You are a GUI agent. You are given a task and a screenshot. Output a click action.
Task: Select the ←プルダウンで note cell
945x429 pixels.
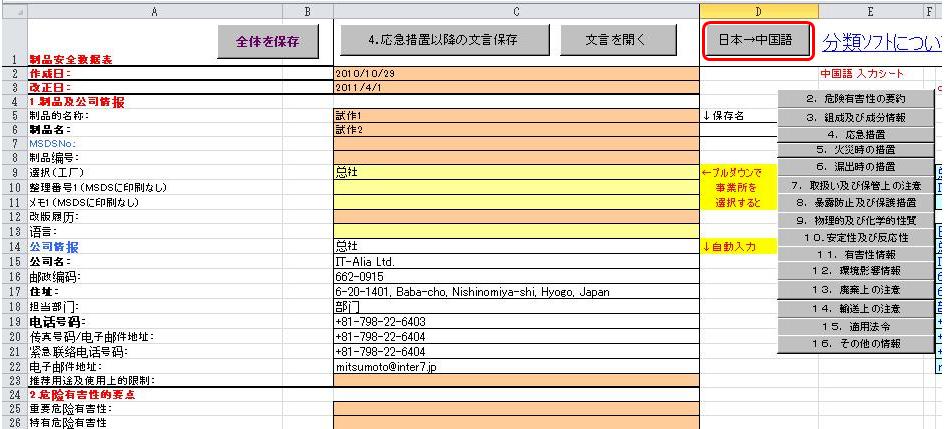(x=738, y=172)
